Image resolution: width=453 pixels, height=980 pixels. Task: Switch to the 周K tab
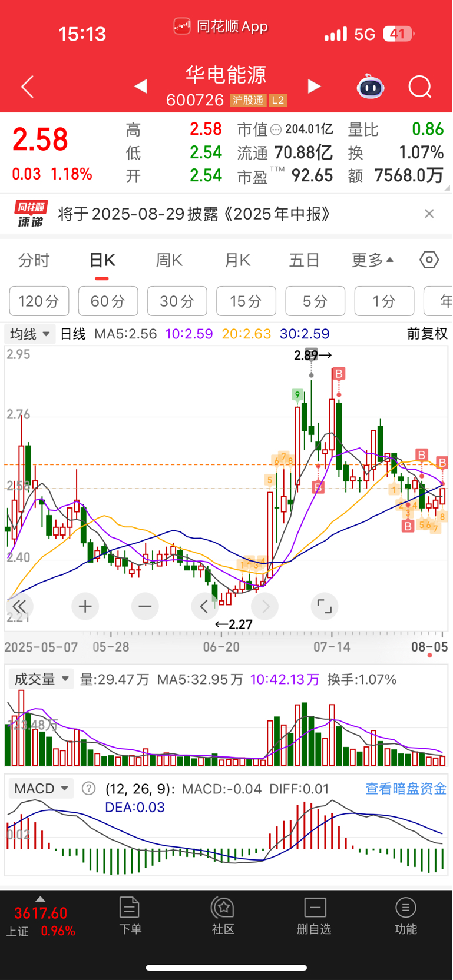pyautogui.click(x=169, y=260)
